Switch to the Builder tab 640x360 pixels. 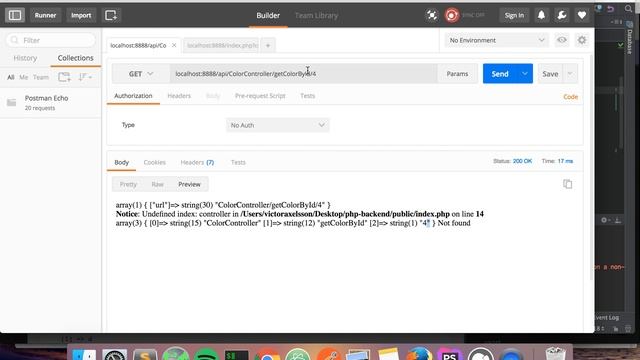268,16
